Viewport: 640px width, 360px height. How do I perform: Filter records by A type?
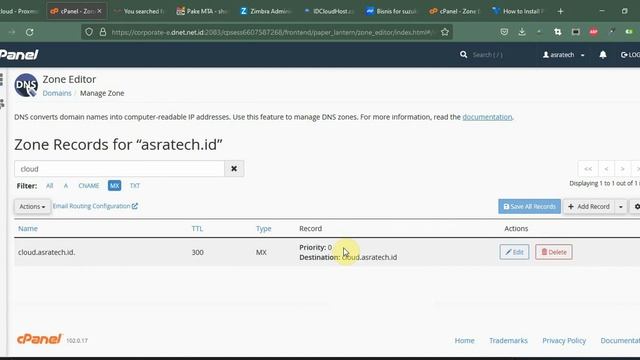(x=65, y=186)
